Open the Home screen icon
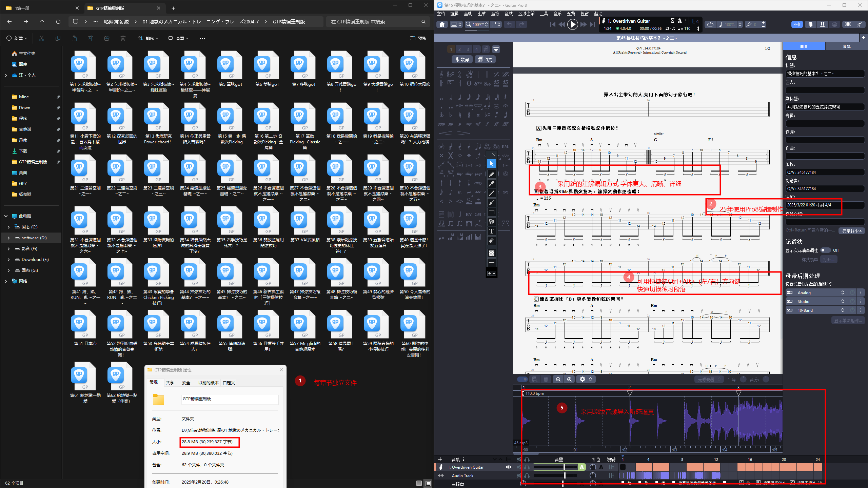The image size is (868, 488). click(442, 24)
